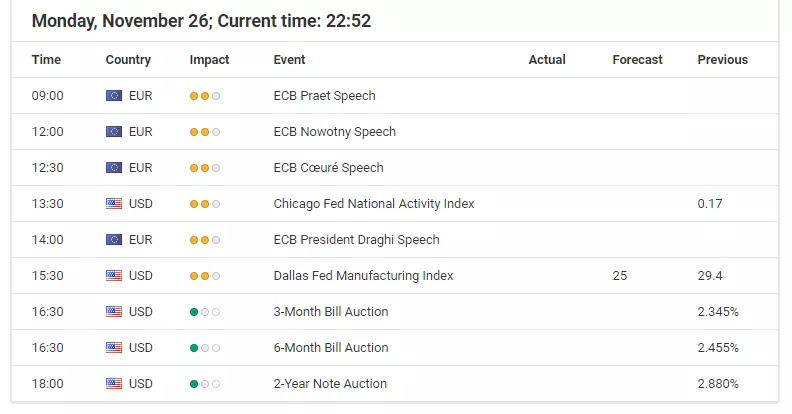The image size is (792, 414).
Task: Open the 2-Year Note Auction event
Action: tap(330, 384)
